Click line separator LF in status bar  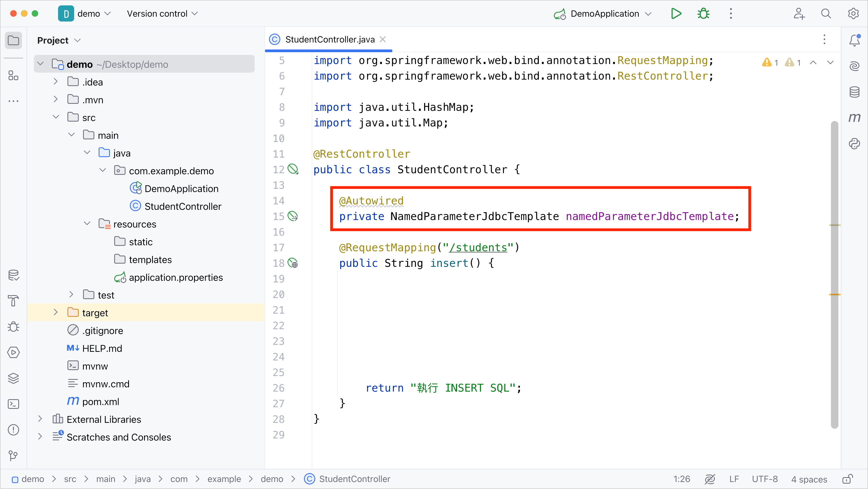click(x=734, y=479)
